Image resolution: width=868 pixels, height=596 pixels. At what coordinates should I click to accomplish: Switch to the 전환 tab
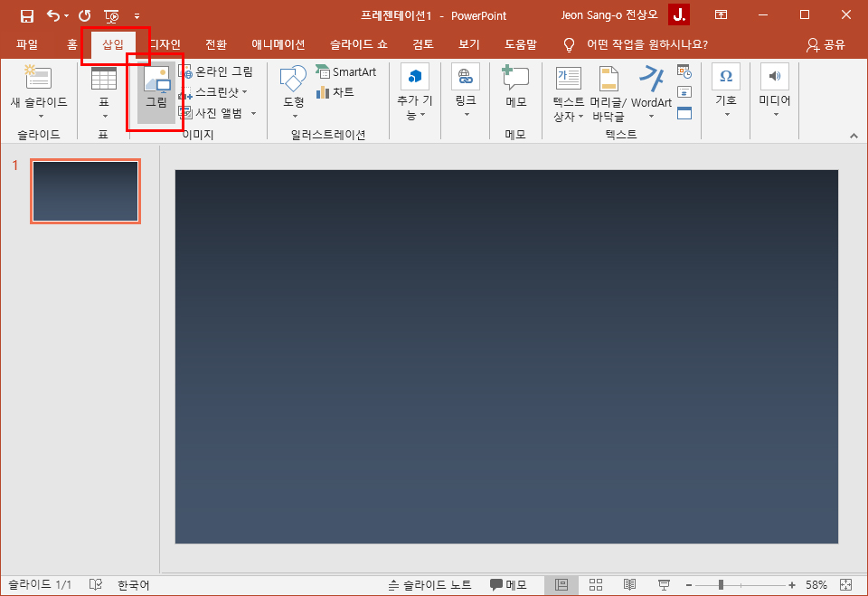216,44
